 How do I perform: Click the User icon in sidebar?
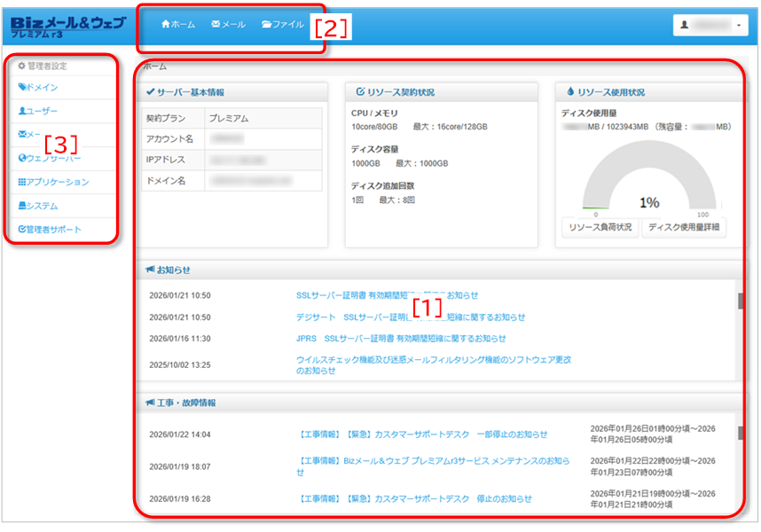[22, 112]
